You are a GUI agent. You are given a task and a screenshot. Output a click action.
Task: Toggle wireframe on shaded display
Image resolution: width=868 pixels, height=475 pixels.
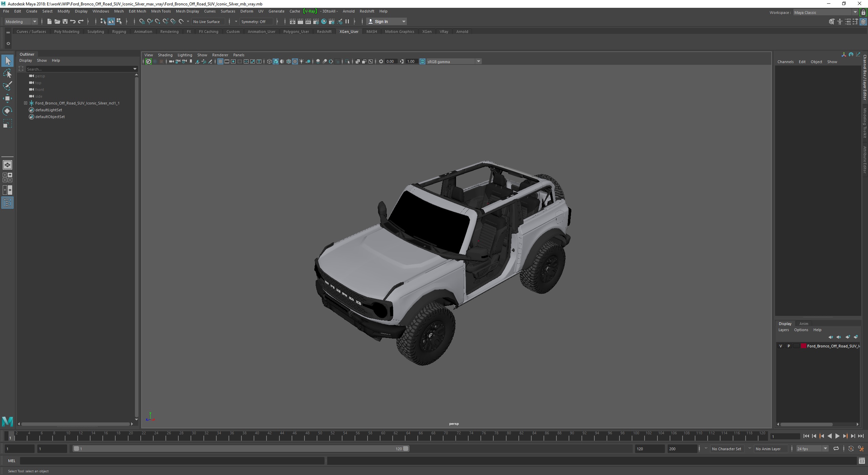tap(289, 61)
